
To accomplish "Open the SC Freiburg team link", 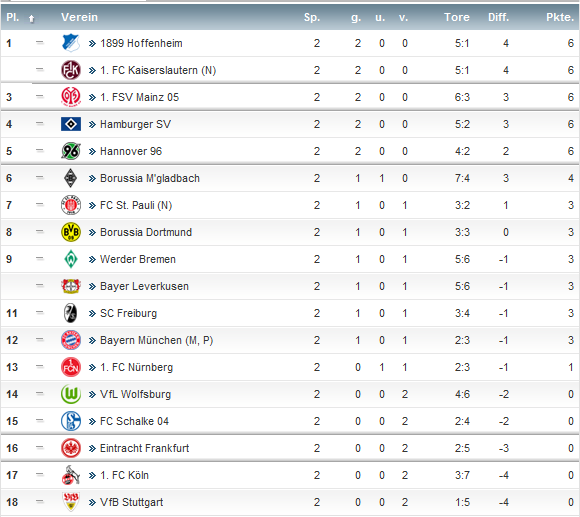I will point(128,313).
